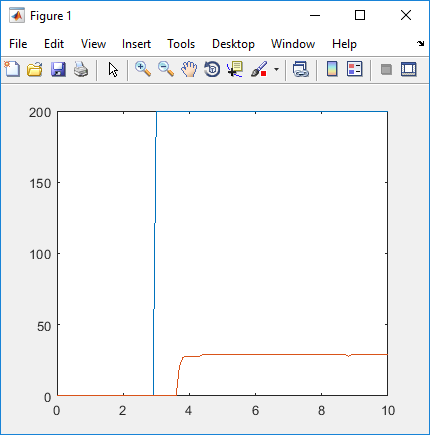This screenshot has width=430, height=435.
Task: Open the Tools menu
Action: click(181, 44)
